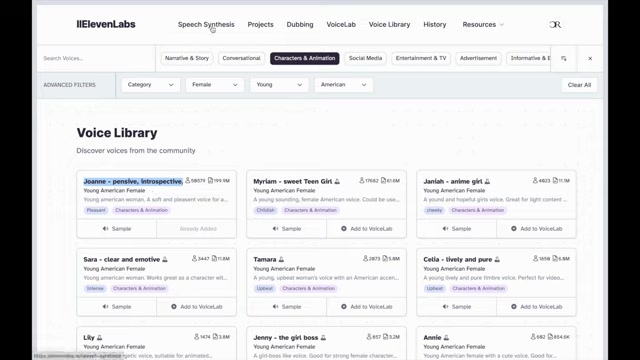Add Janiah - anime girl to VoiceLab
Viewport: 640px width, 360px height.
[x=537, y=229]
